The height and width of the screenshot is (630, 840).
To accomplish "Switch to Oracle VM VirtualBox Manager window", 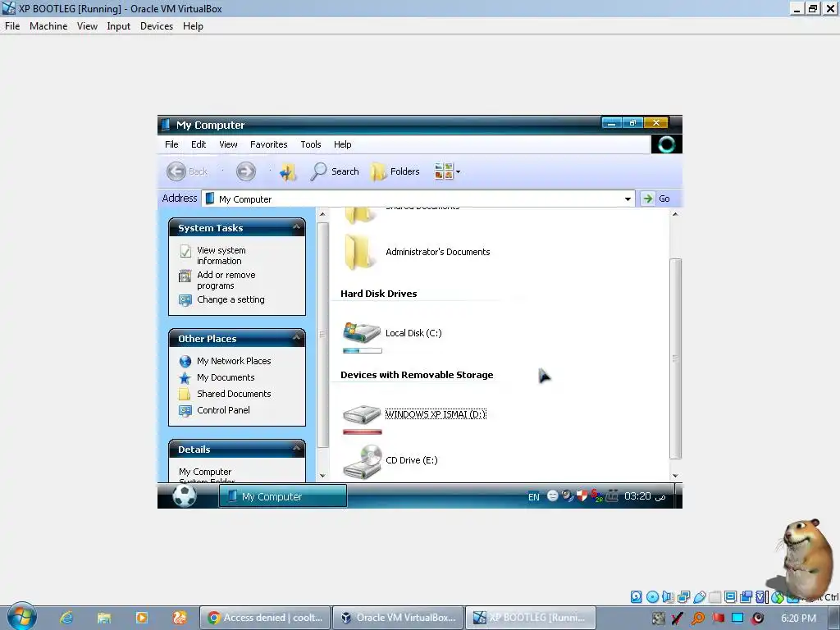I will pos(398,618).
